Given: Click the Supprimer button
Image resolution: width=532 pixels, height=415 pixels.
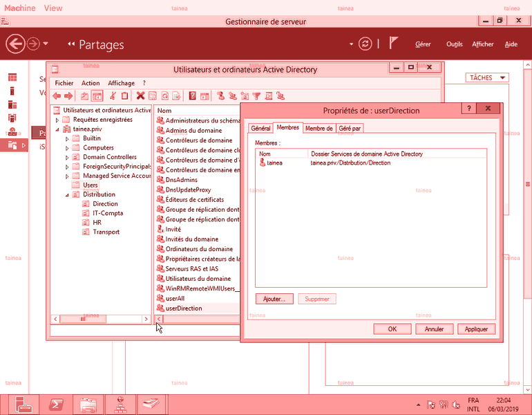Looking at the screenshot, I should (317, 299).
